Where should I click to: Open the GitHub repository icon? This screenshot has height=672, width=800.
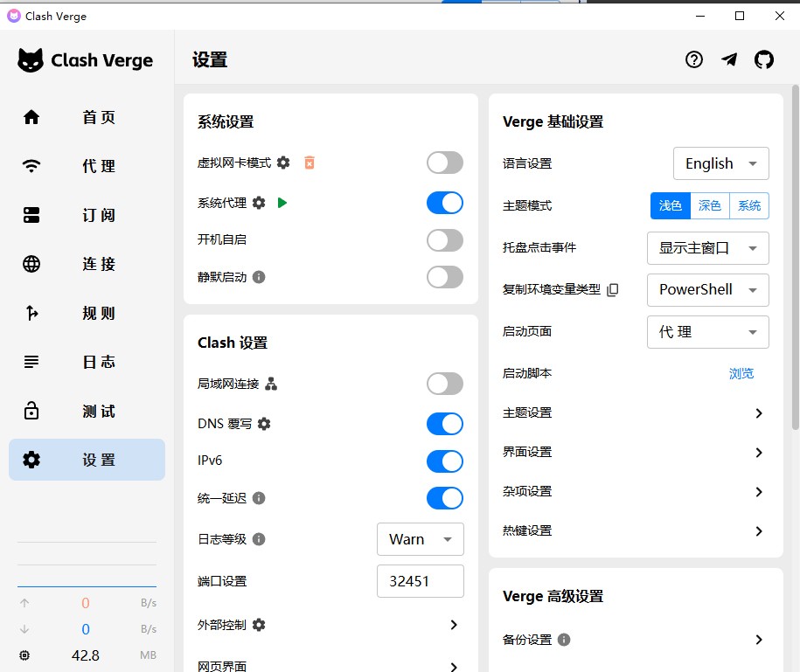tap(764, 59)
